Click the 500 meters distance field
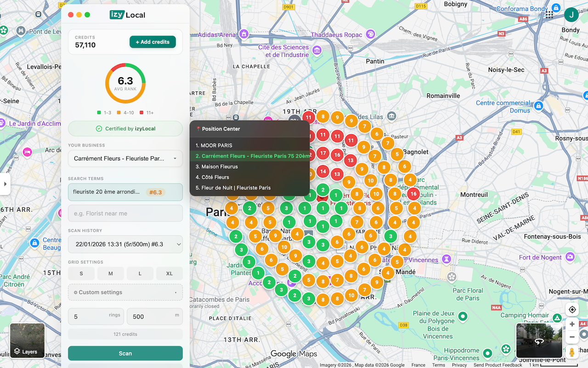 pos(155,316)
